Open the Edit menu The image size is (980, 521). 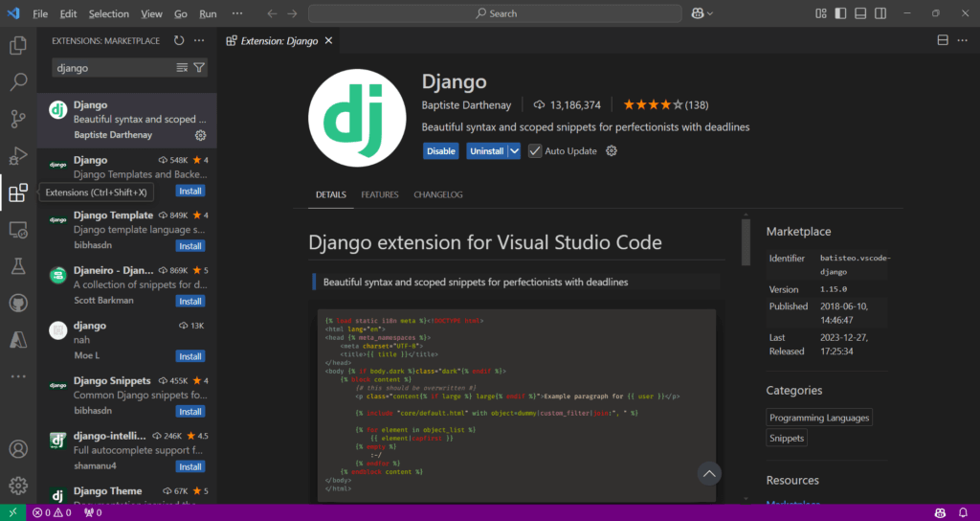coord(68,13)
